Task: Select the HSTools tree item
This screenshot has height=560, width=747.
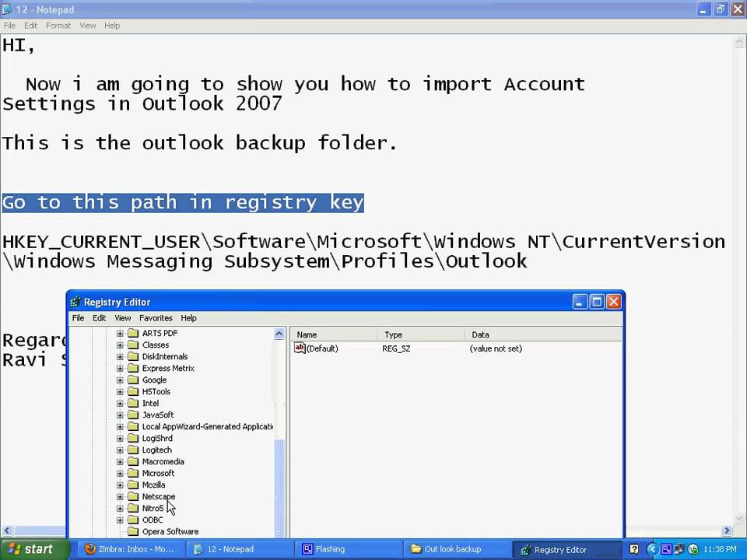Action: pos(156,391)
